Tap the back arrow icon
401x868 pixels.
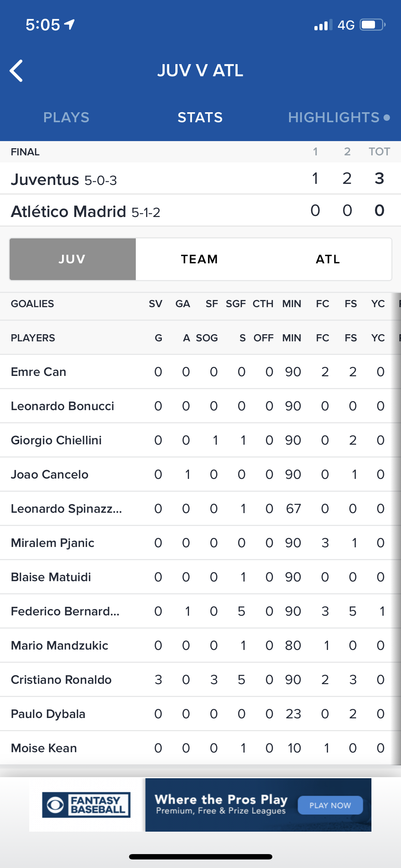pyautogui.click(x=16, y=71)
